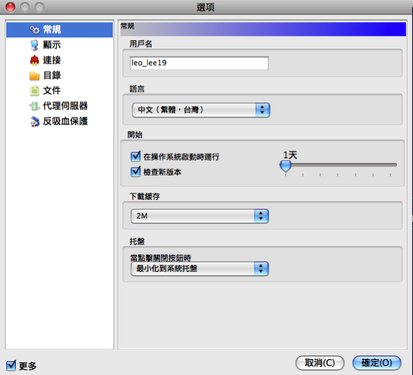
Task: Click the 用戶名 input field leo_lee19
Action: point(199,63)
